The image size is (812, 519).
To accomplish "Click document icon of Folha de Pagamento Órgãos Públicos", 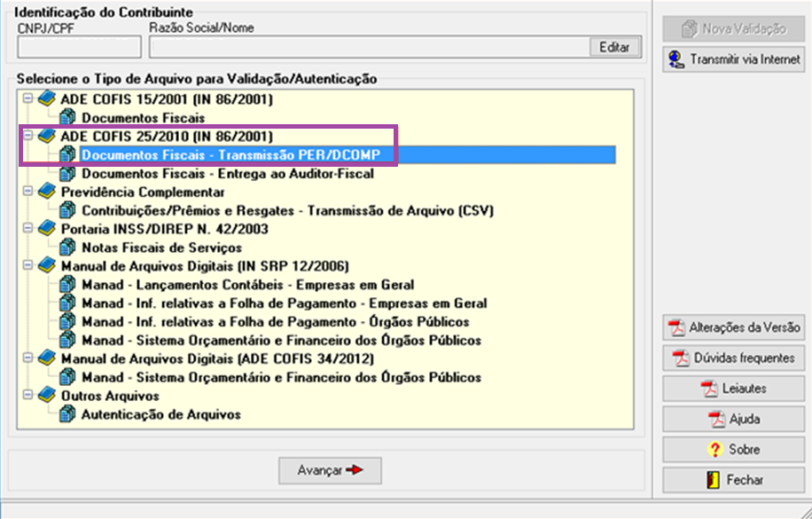I will pyautogui.click(x=67, y=321).
